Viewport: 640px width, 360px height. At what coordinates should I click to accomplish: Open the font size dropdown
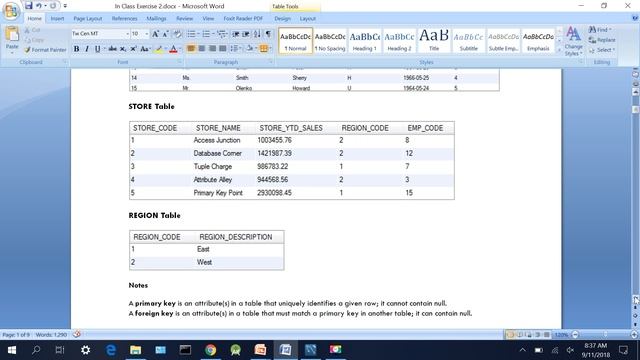[147, 34]
